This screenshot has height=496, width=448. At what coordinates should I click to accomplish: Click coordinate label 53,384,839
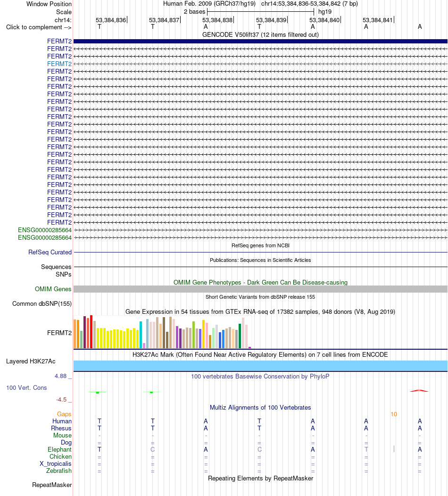tap(271, 20)
